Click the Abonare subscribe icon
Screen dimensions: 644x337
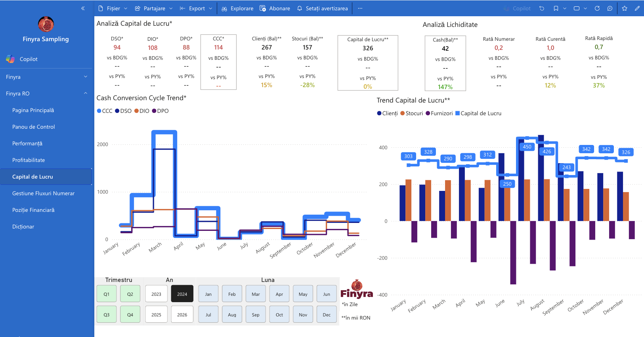click(x=263, y=8)
